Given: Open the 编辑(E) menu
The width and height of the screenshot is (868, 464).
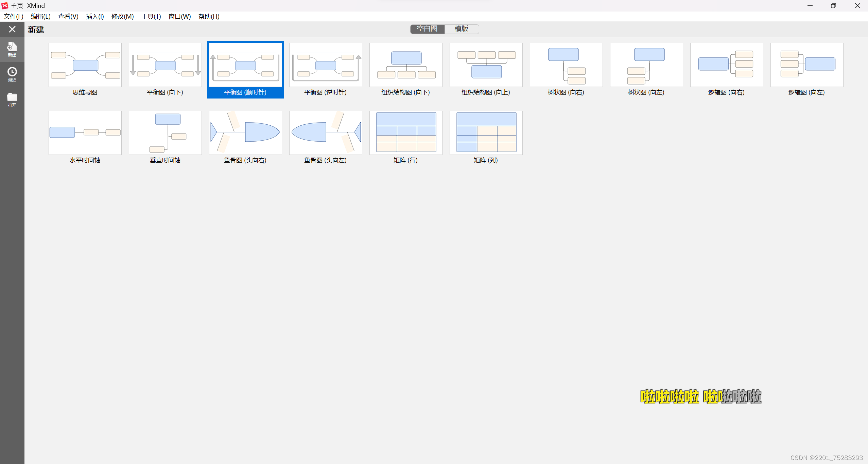Looking at the screenshot, I should [40, 16].
